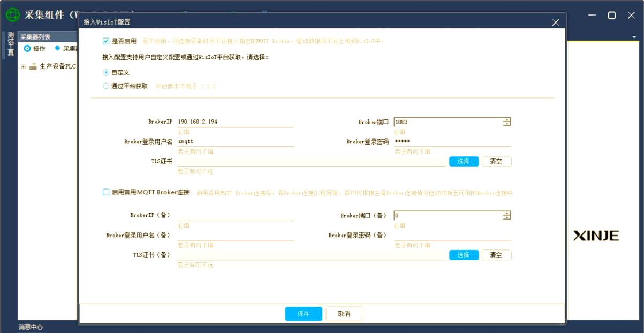Click the spinner arrows of Broker端口（备）
This screenshot has width=644, height=333.
506,216
